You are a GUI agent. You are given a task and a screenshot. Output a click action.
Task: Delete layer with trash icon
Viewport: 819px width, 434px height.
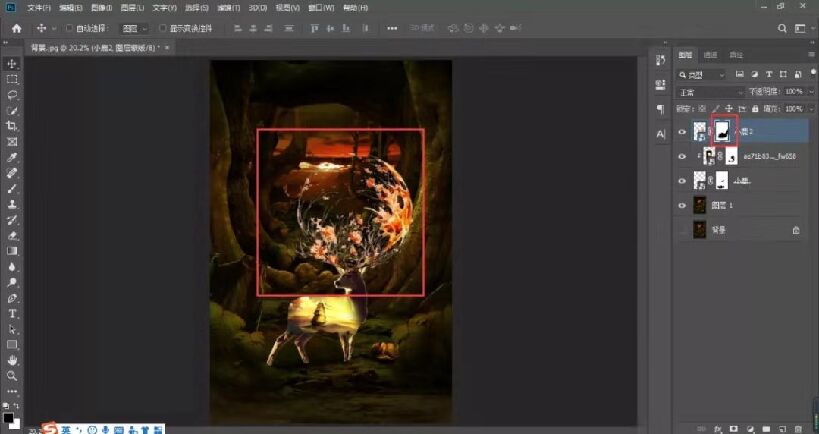click(x=796, y=429)
